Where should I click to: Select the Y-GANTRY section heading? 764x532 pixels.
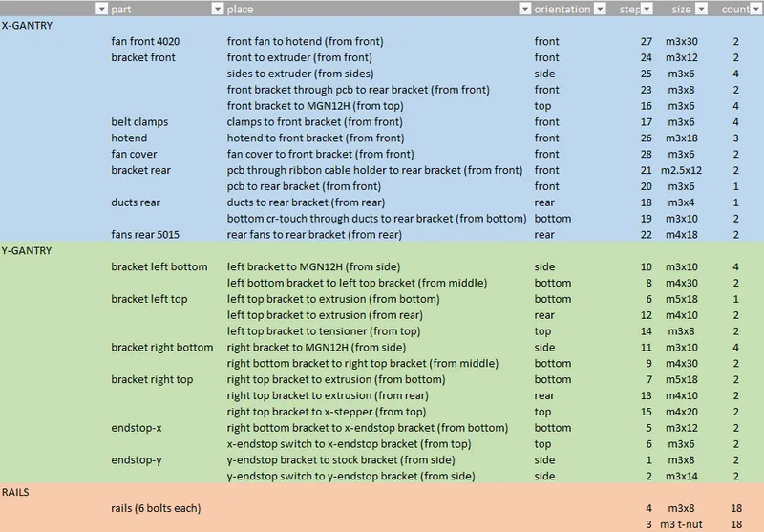pyautogui.click(x=27, y=250)
